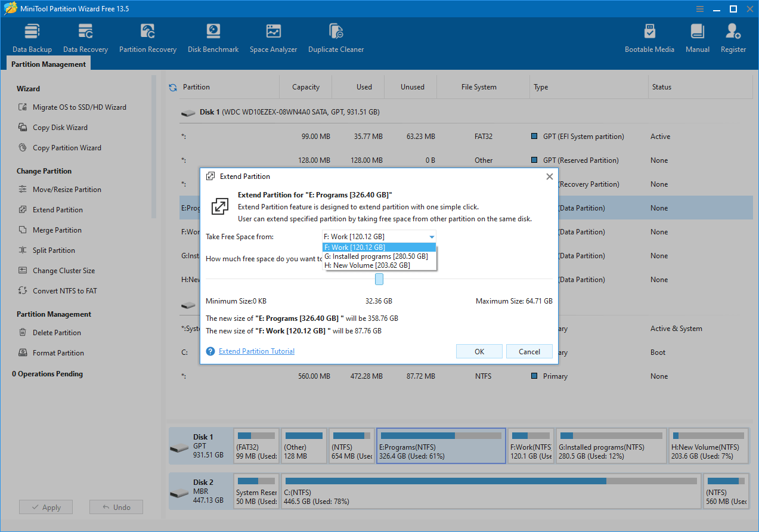The image size is (759, 532).
Task: Select the Disk 2 MBR label in disk map
Action: (x=200, y=491)
